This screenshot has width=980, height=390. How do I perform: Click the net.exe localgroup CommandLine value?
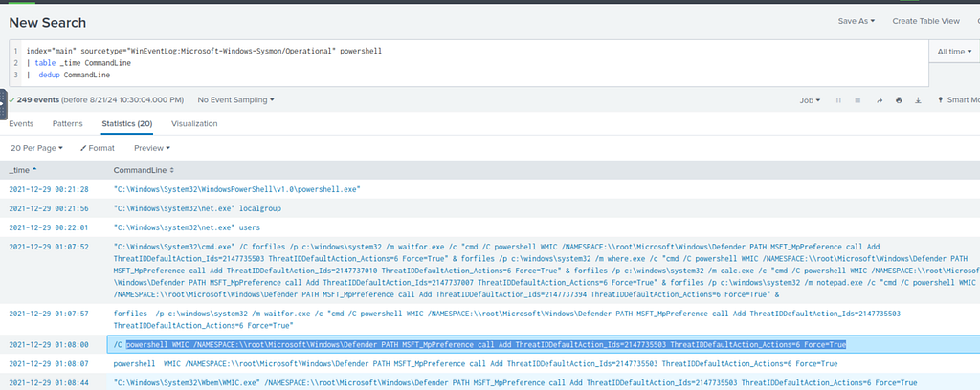(197, 208)
